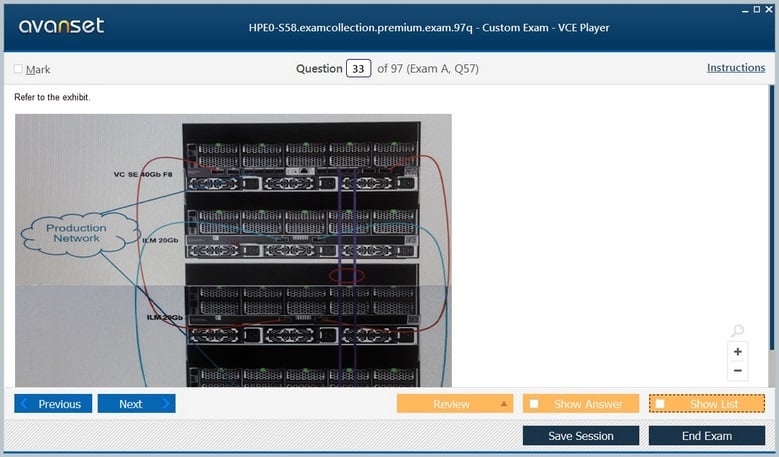Screen dimensions: 779x457
Task: Click the magnifier icon above zoom controls
Action: pyautogui.click(x=738, y=330)
